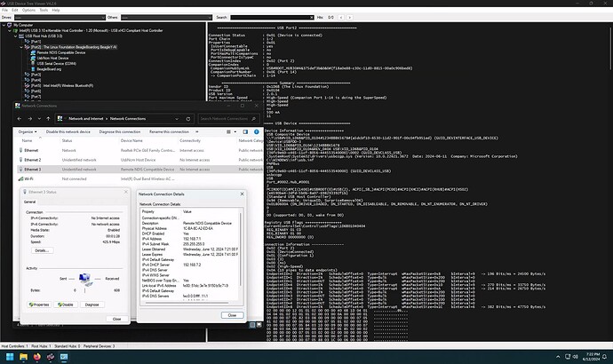Click Forward arrow in Network Connections window

29,119
